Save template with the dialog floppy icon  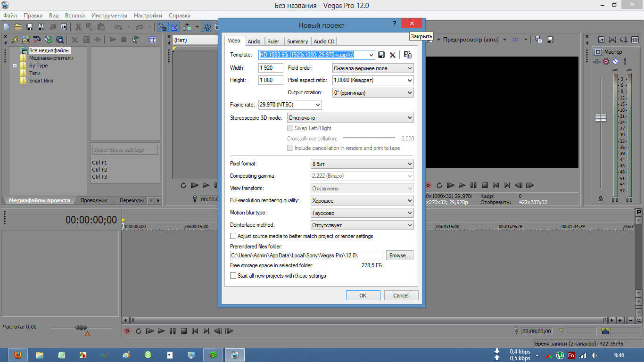381,55
